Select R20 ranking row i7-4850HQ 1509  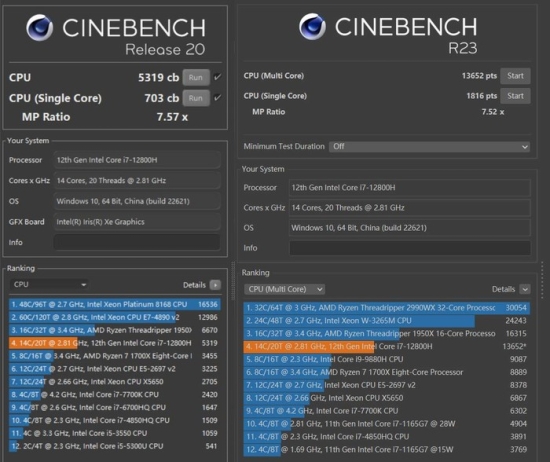(x=115, y=420)
